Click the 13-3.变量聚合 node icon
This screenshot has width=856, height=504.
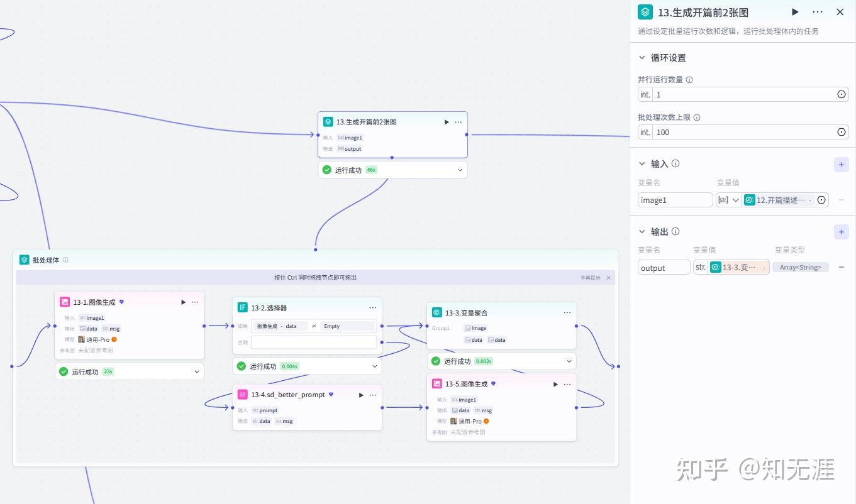pos(437,312)
